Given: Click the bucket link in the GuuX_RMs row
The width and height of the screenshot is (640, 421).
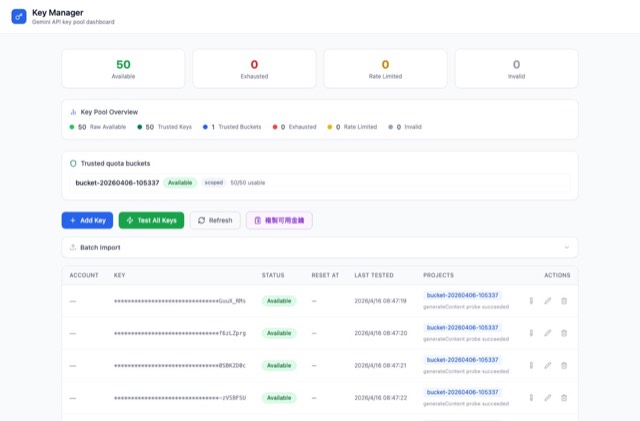Looking at the screenshot, I should click(x=462, y=295).
